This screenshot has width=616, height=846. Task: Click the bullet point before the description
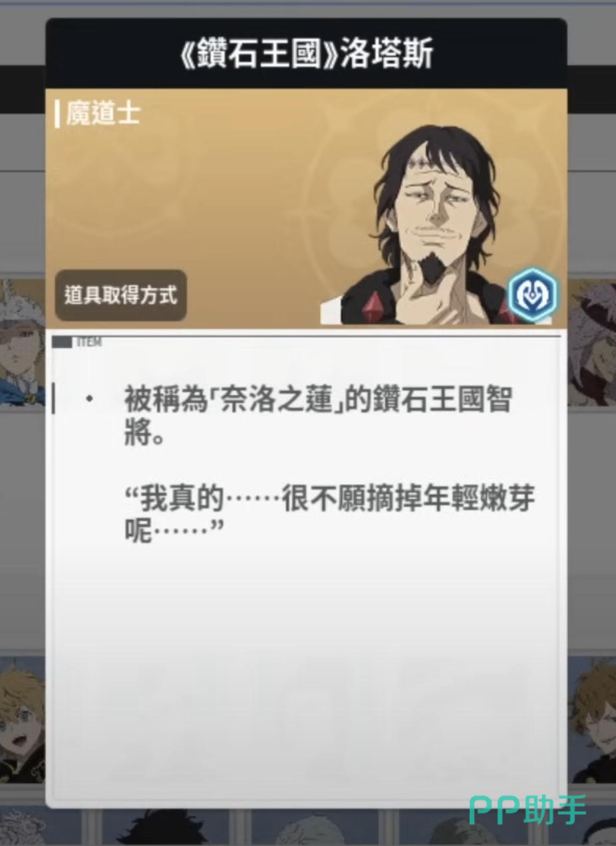click(89, 400)
